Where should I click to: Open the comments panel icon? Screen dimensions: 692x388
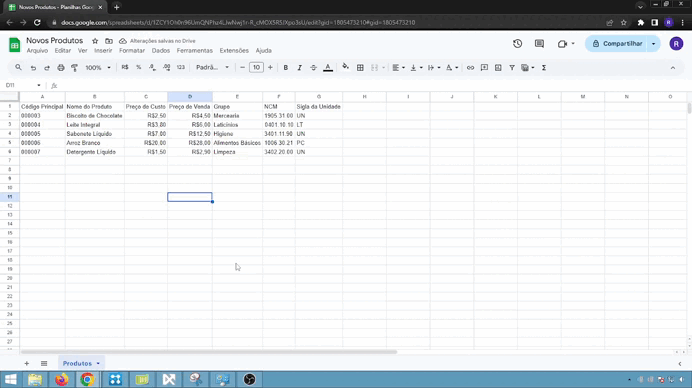click(539, 44)
